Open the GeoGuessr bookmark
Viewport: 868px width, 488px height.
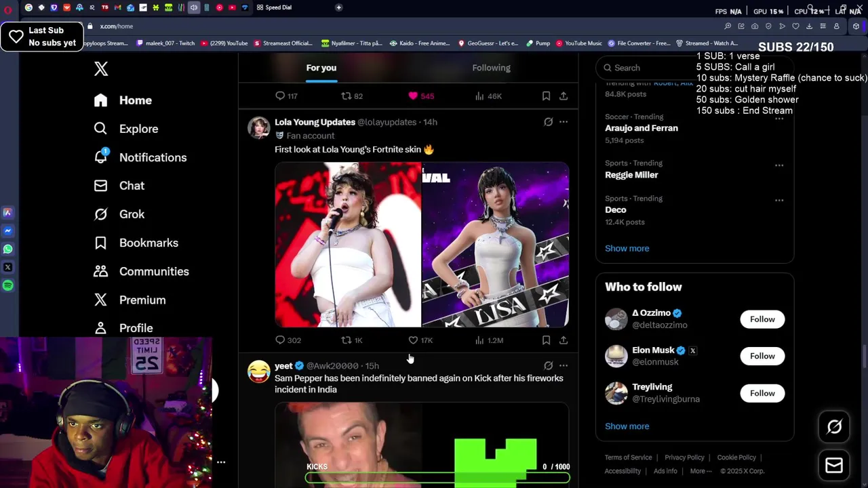[488, 43]
